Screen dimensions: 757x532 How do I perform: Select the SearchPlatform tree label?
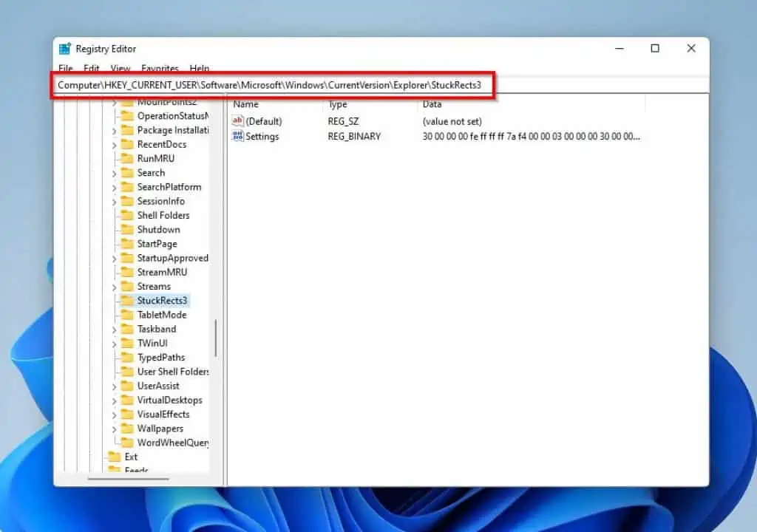169,187
